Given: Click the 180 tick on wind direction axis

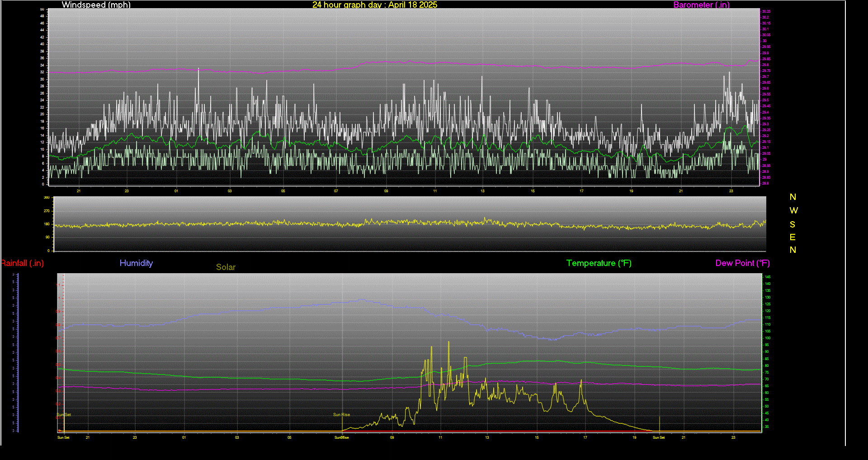Looking at the screenshot, I should click(47, 224).
